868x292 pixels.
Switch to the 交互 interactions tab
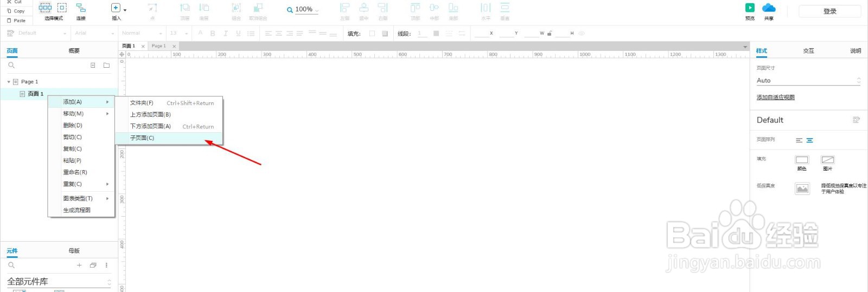(x=808, y=50)
